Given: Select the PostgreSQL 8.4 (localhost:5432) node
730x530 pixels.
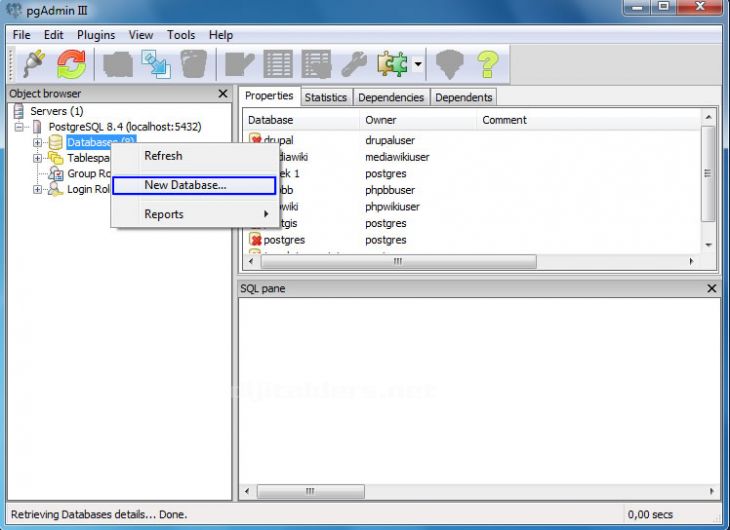Looking at the screenshot, I should (125, 127).
